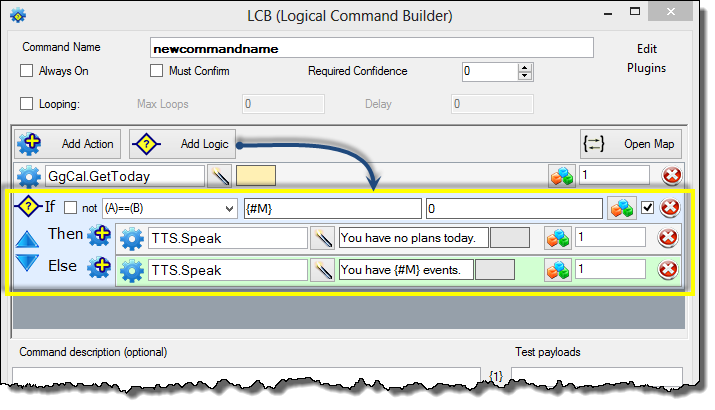Image resolution: width=715 pixels, height=410 pixels.
Task: Open the (A)==(B) comparison dropdown
Action: pos(170,208)
